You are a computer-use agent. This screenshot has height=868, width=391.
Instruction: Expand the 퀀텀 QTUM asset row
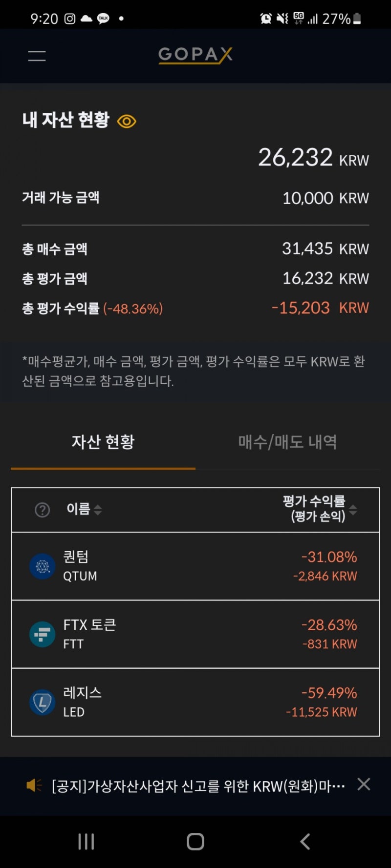[195, 566]
